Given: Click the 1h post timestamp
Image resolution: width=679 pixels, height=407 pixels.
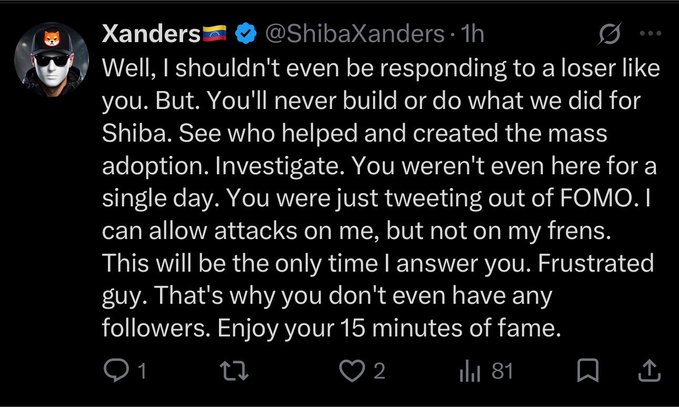Looking at the screenshot, I should pyautogui.click(x=472, y=33).
